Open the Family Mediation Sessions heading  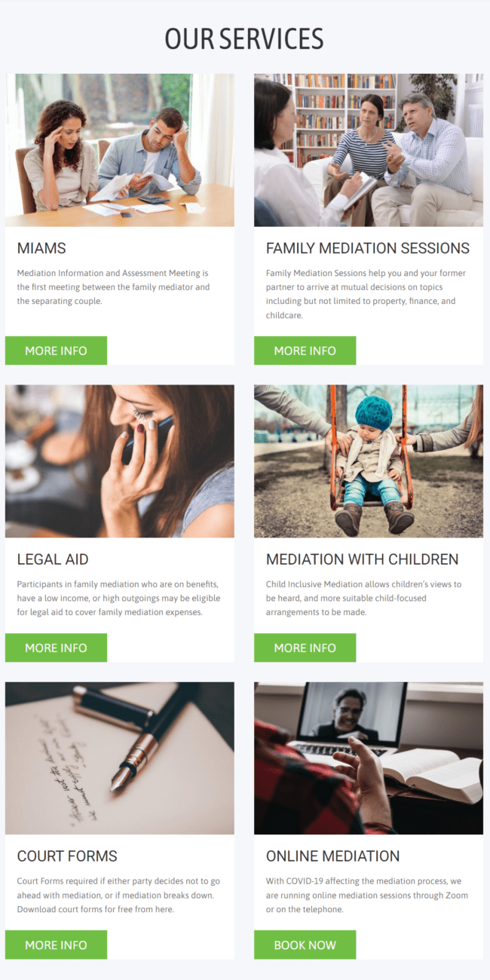(368, 248)
